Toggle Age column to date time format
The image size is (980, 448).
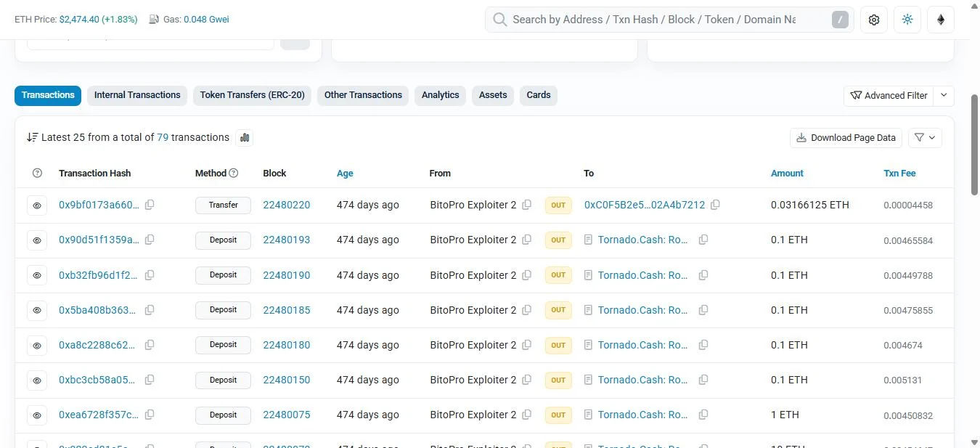click(345, 173)
